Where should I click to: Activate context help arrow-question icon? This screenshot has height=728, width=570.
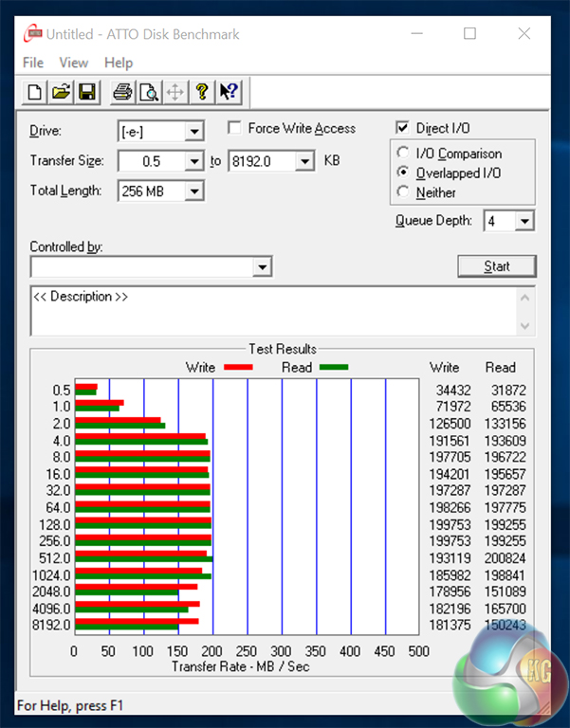tap(229, 92)
